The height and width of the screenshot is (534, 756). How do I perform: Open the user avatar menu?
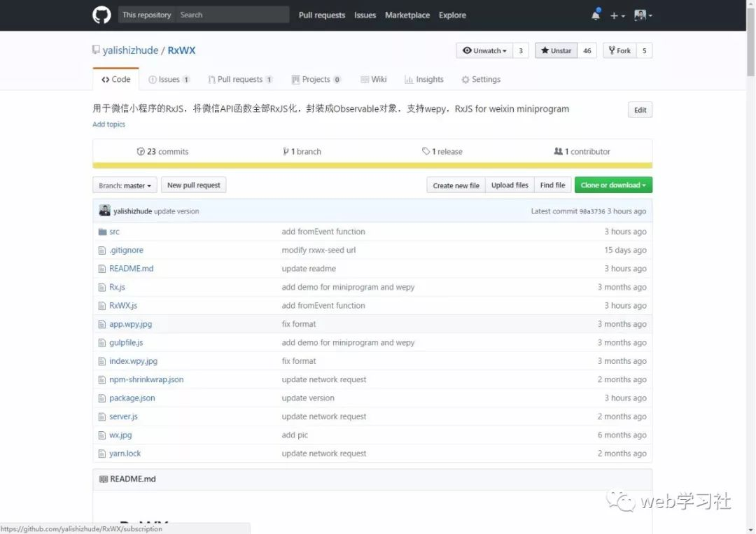643,15
